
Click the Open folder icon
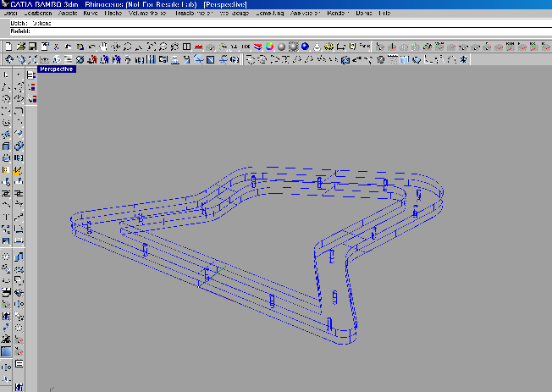click(19, 46)
